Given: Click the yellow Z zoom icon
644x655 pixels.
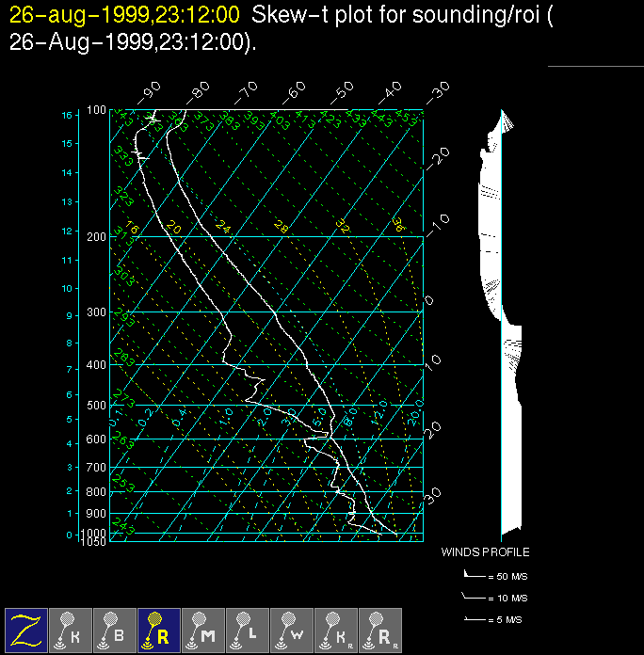Looking at the screenshot, I should tap(26, 629).
